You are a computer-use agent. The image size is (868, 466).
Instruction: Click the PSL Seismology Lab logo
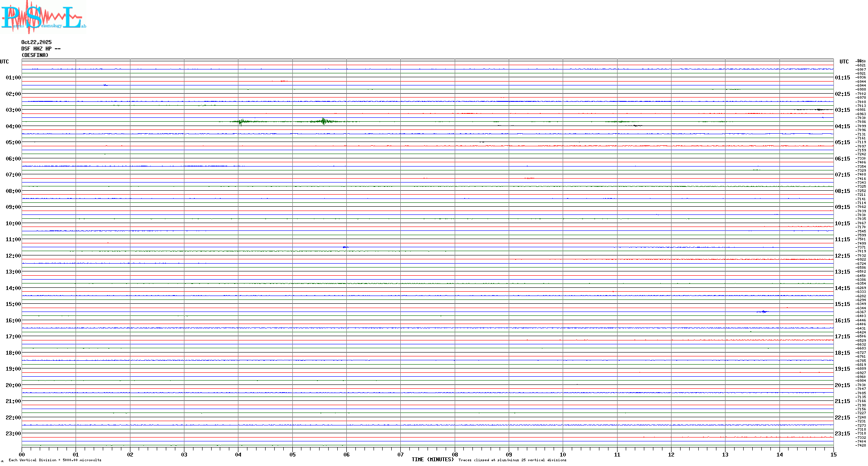point(43,16)
